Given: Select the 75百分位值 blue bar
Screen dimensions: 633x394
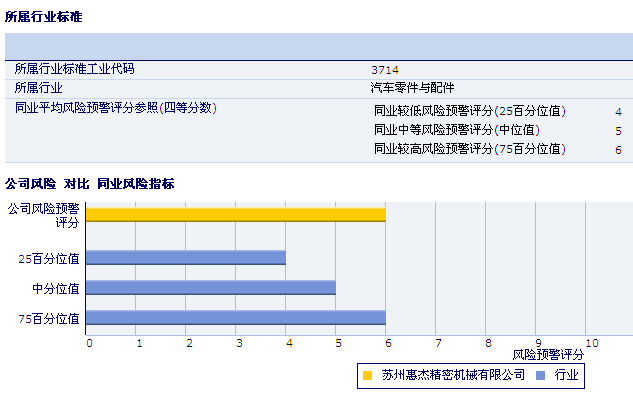Looking at the screenshot, I should click(x=236, y=318).
